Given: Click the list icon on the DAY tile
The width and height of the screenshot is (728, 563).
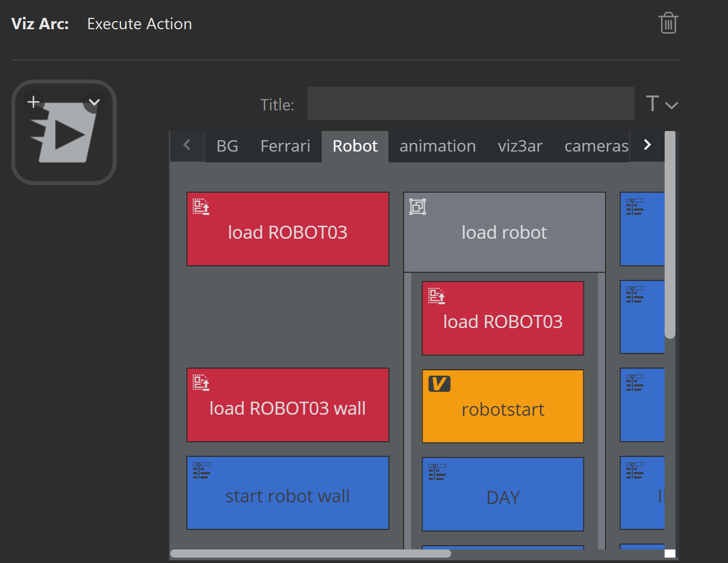Looking at the screenshot, I should point(437,472).
